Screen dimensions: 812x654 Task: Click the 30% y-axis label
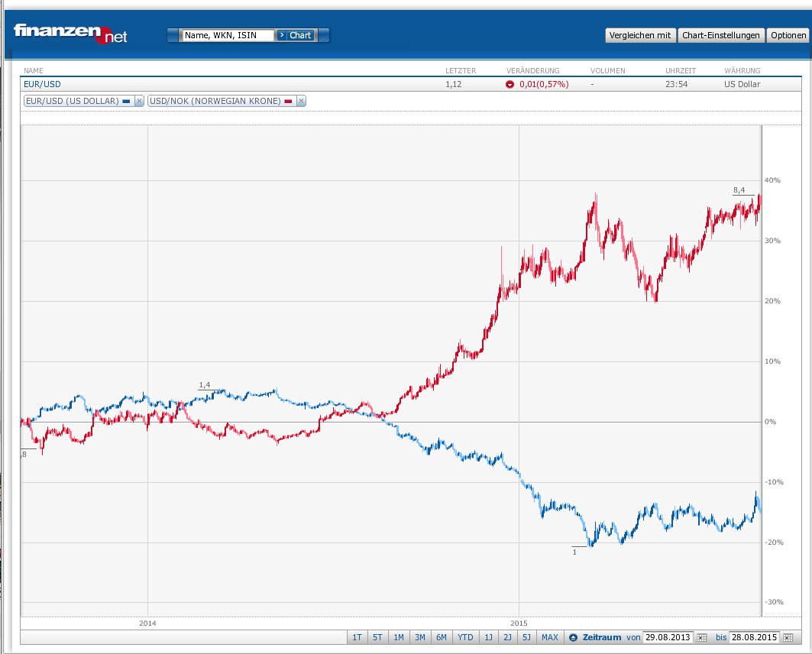(x=772, y=241)
